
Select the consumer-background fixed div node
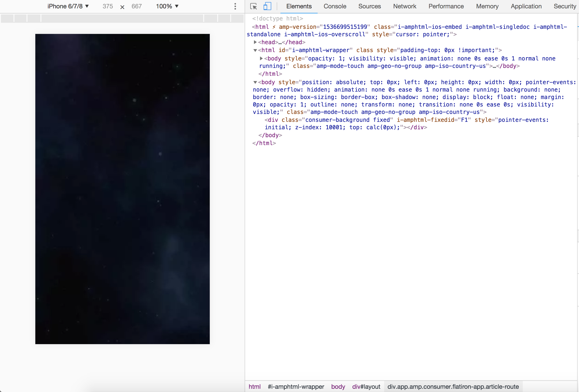tap(407, 123)
